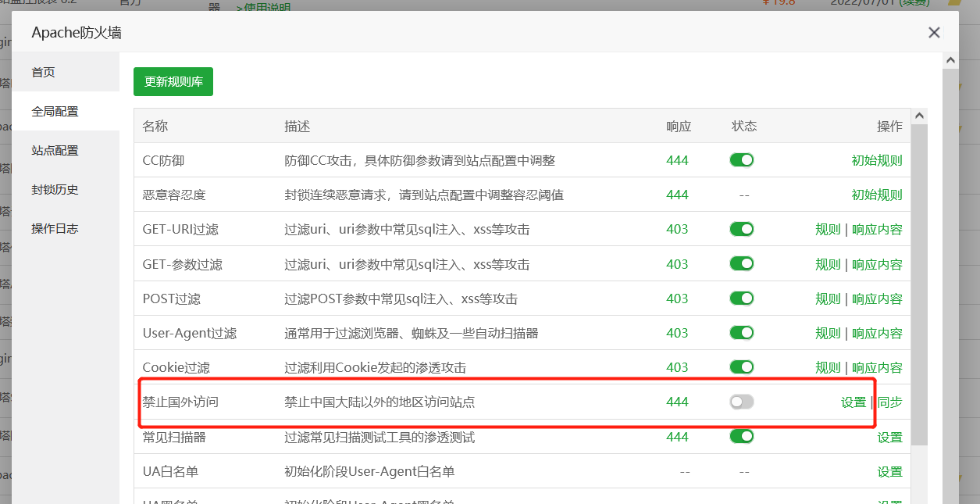Open 响应内容 for User-Agent过滤
Image resolution: width=980 pixels, height=504 pixels.
coord(877,333)
